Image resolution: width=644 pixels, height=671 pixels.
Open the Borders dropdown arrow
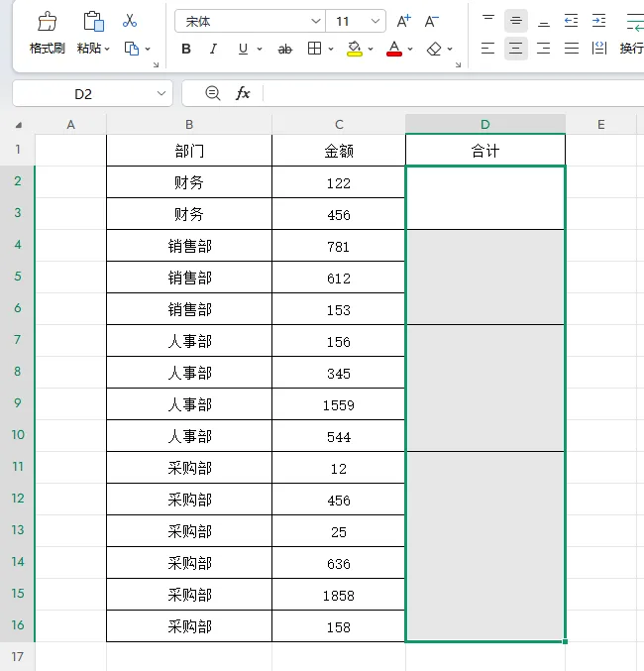click(331, 50)
